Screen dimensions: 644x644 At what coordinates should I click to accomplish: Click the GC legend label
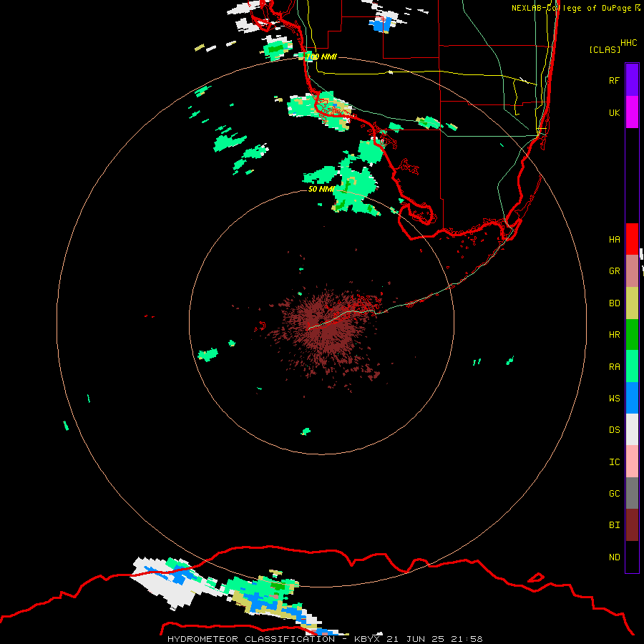(x=615, y=494)
